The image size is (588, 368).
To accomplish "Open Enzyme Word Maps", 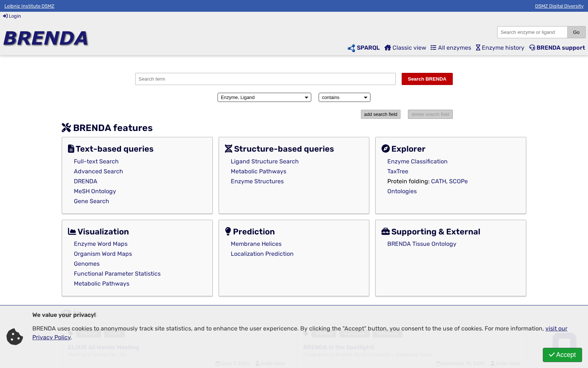I will 101,244.
